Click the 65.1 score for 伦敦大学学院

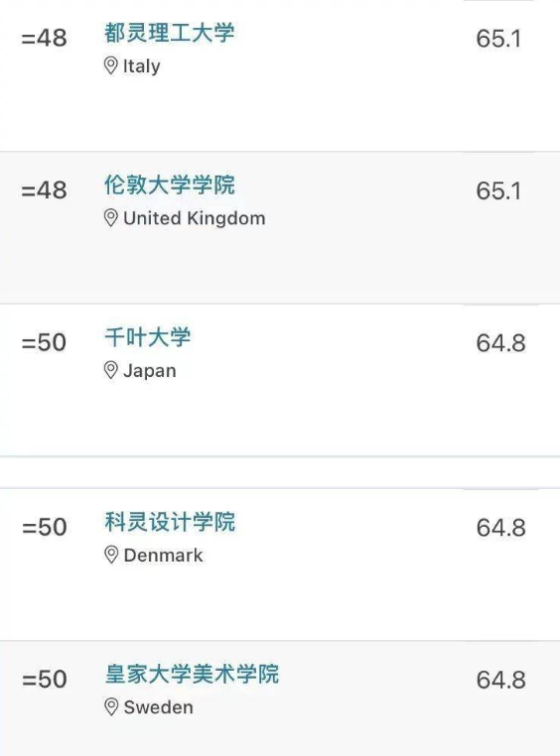point(498,190)
